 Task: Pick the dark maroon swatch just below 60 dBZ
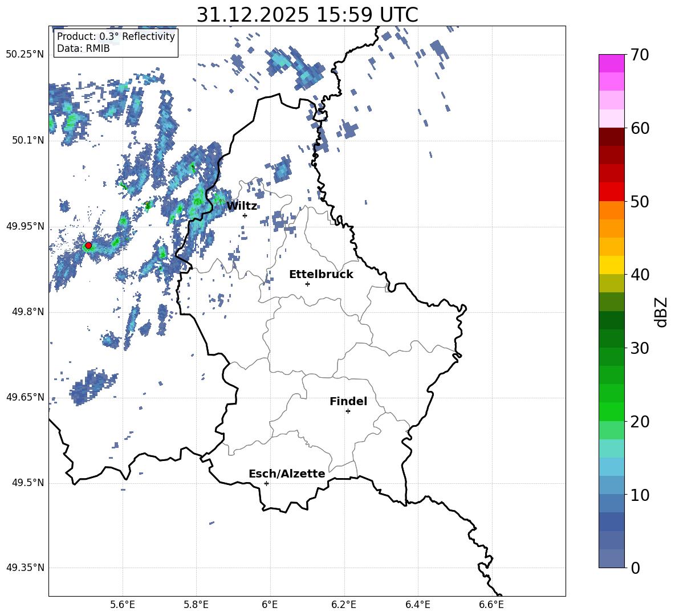click(612, 137)
